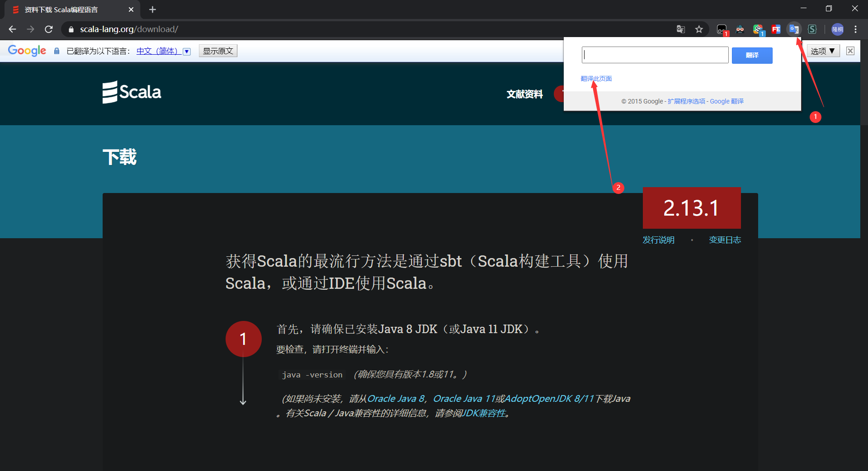Toggle the Google Translate extension popup

[x=794, y=29]
